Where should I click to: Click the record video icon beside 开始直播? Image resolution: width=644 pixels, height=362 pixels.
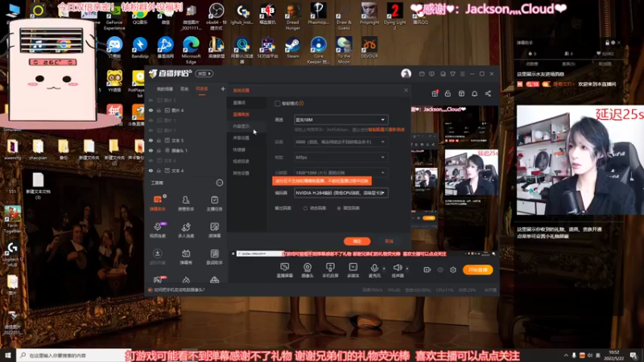427,269
